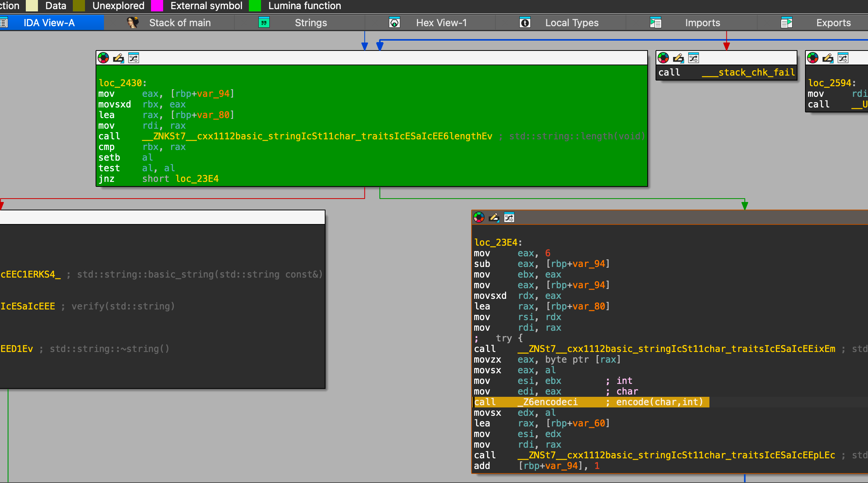The width and height of the screenshot is (868, 483).
Task: Open the Stack of main tab
Action: pyautogui.click(x=179, y=23)
